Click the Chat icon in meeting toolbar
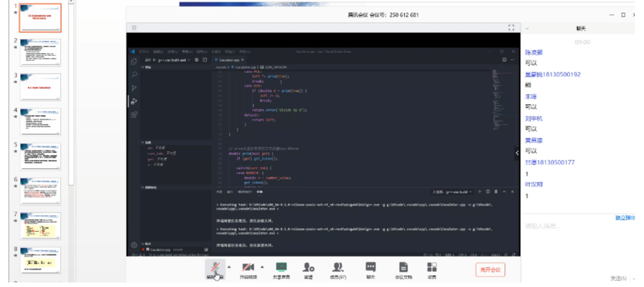Image resolution: width=644 pixels, height=287 pixels. [x=371, y=268]
